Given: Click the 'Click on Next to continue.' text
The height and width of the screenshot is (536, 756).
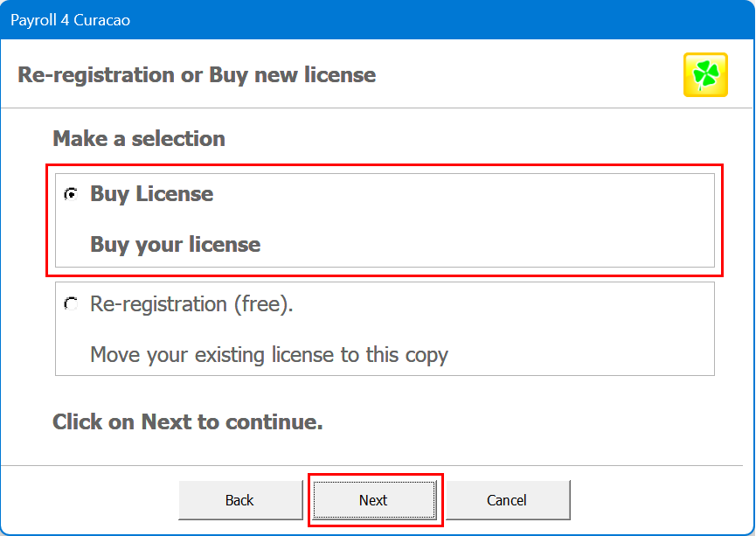Looking at the screenshot, I should 188,422.
